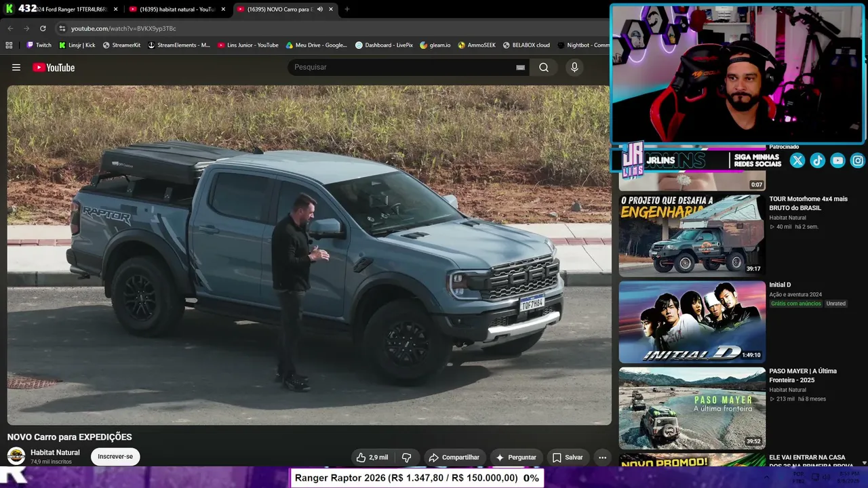Viewport: 868px width, 488px height.
Task: Click the Pesquisar search field
Action: tap(403, 67)
